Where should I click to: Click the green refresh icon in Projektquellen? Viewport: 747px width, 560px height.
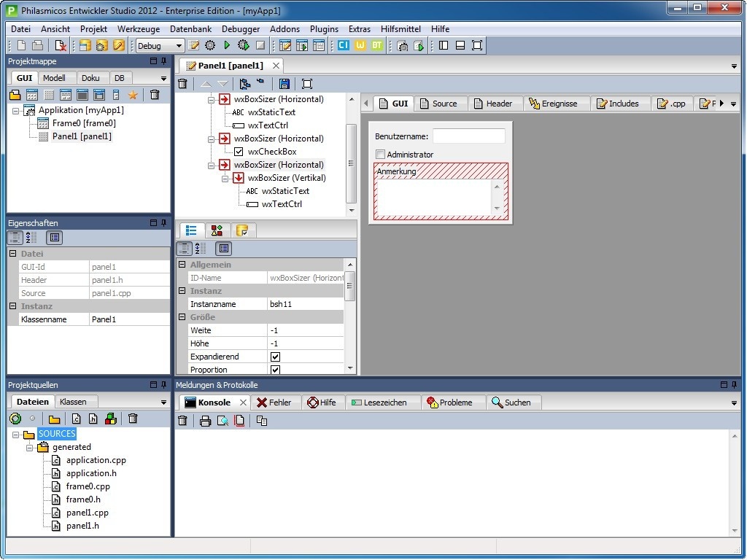(x=15, y=419)
